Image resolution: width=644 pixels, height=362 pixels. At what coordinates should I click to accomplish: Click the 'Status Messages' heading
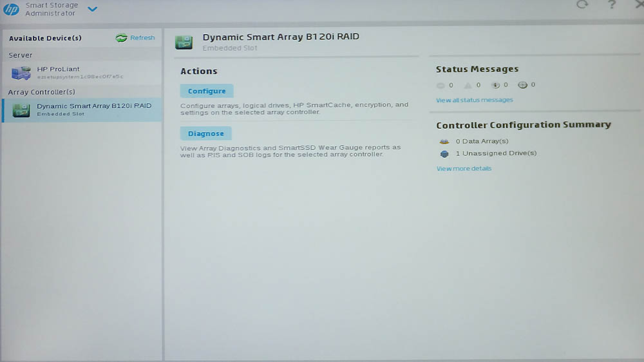click(x=477, y=69)
